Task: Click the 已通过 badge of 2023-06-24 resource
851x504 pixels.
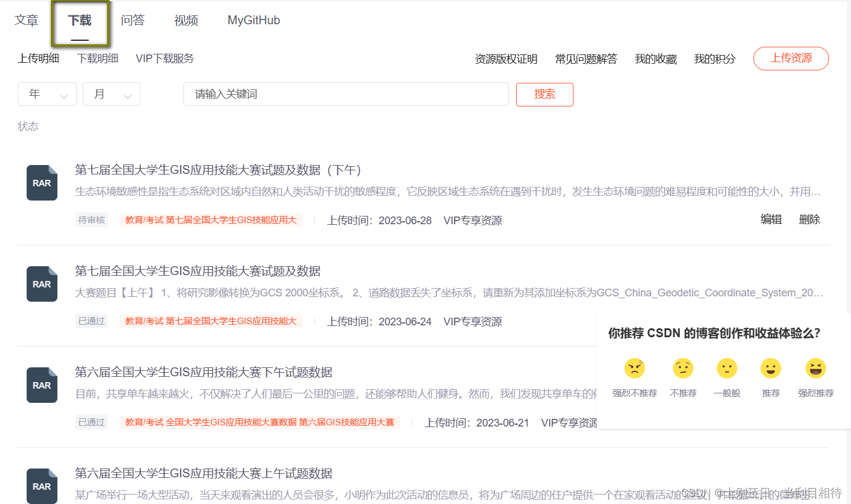Action: 92,321
